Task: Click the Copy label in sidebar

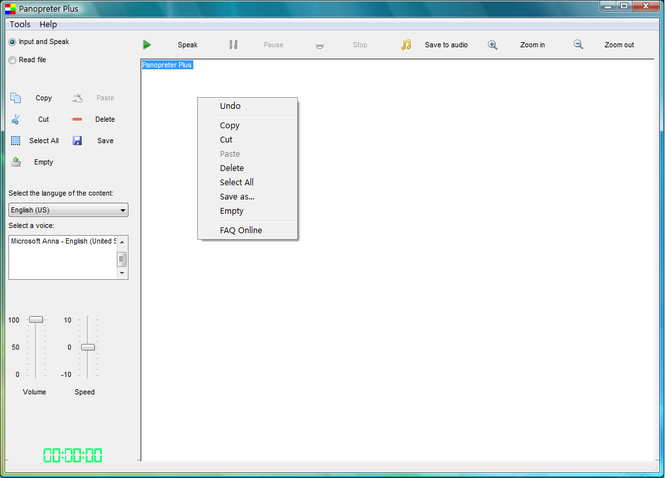Action: pos(44,98)
